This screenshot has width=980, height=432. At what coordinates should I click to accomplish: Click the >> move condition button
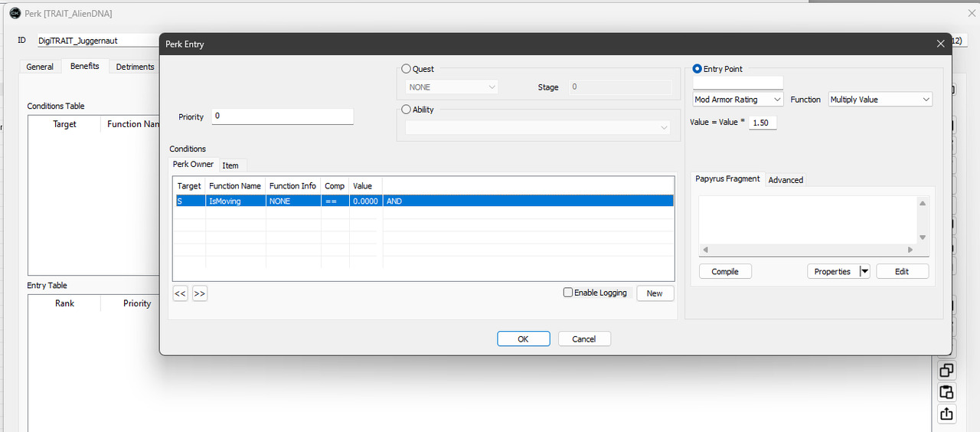tap(200, 293)
